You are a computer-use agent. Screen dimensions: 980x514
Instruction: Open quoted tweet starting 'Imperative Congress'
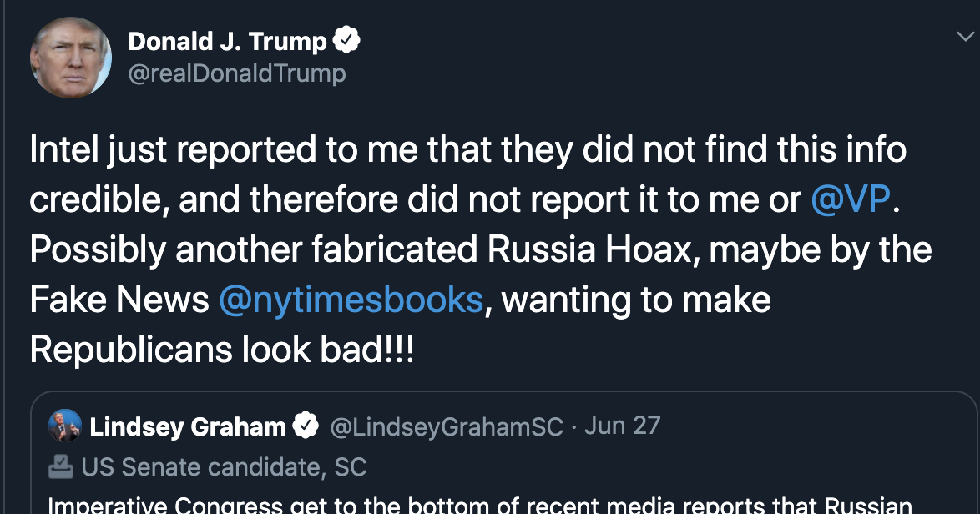tap(479, 504)
